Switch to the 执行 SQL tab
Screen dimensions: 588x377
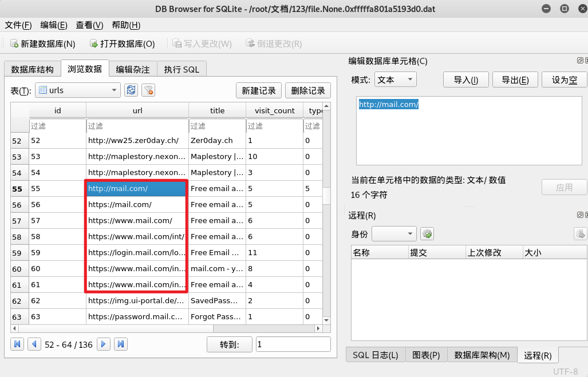[181, 69]
